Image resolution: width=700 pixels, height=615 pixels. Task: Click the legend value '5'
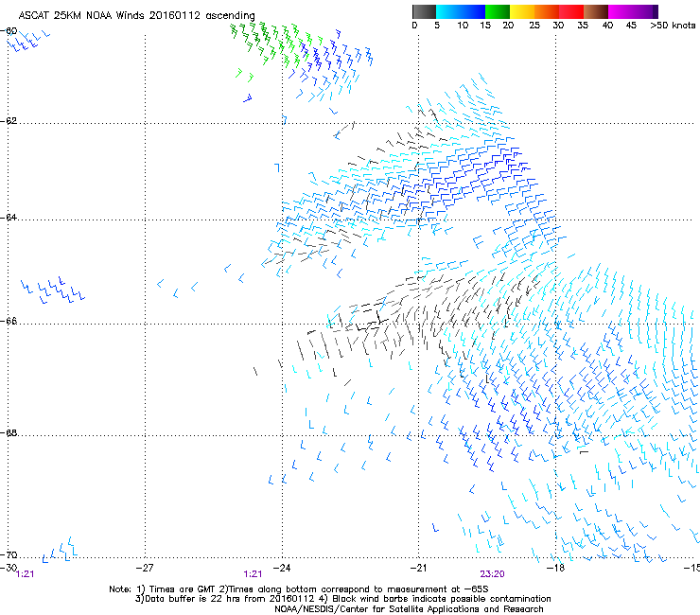(437, 26)
